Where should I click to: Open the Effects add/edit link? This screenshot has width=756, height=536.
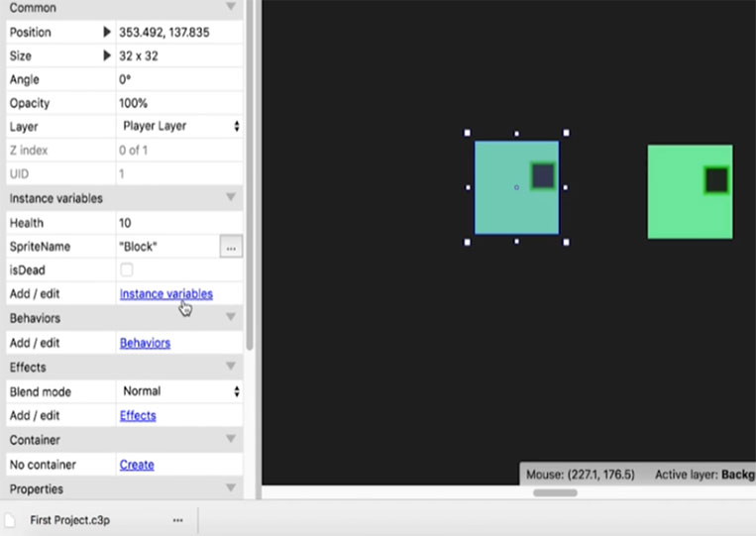(x=138, y=415)
